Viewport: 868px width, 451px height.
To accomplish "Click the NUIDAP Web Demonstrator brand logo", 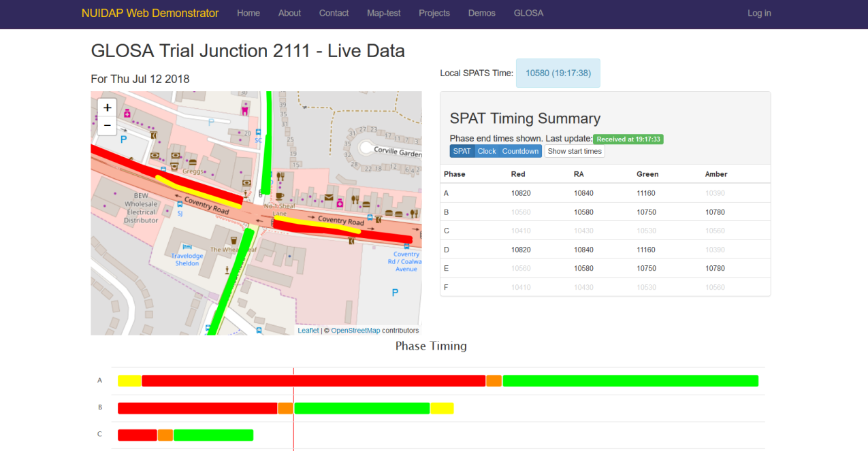I will coord(150,13).
